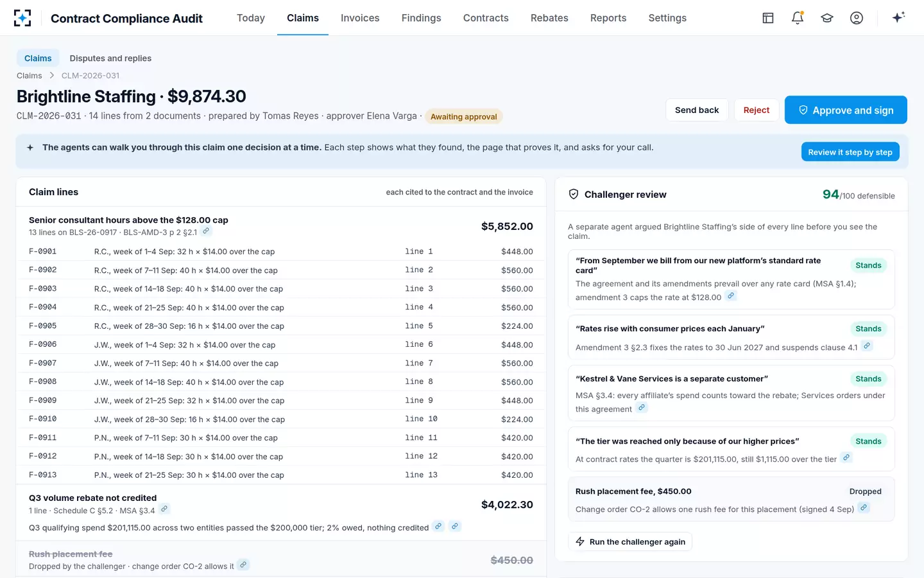
Task: Go to the Today tab
Action: (251, 18)
